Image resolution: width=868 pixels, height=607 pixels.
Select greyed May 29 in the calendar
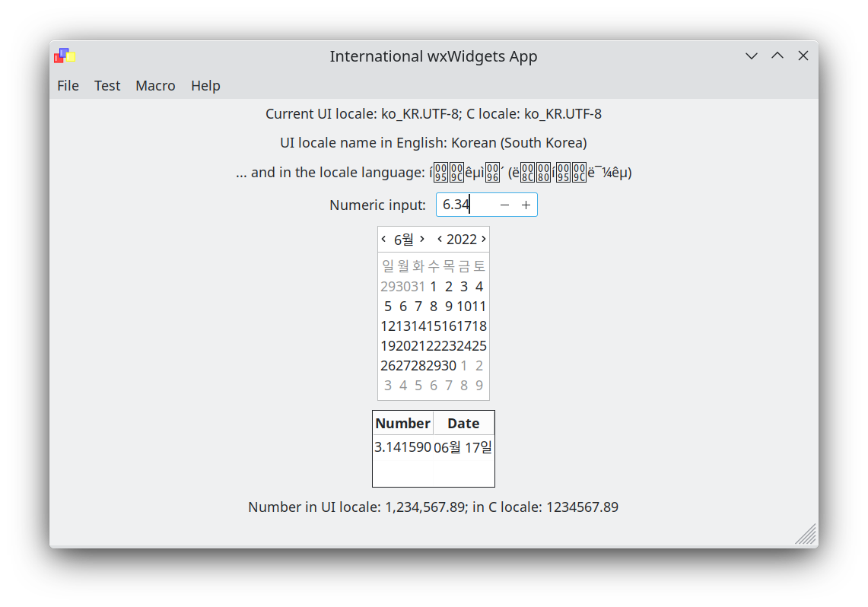click(387, 287)
